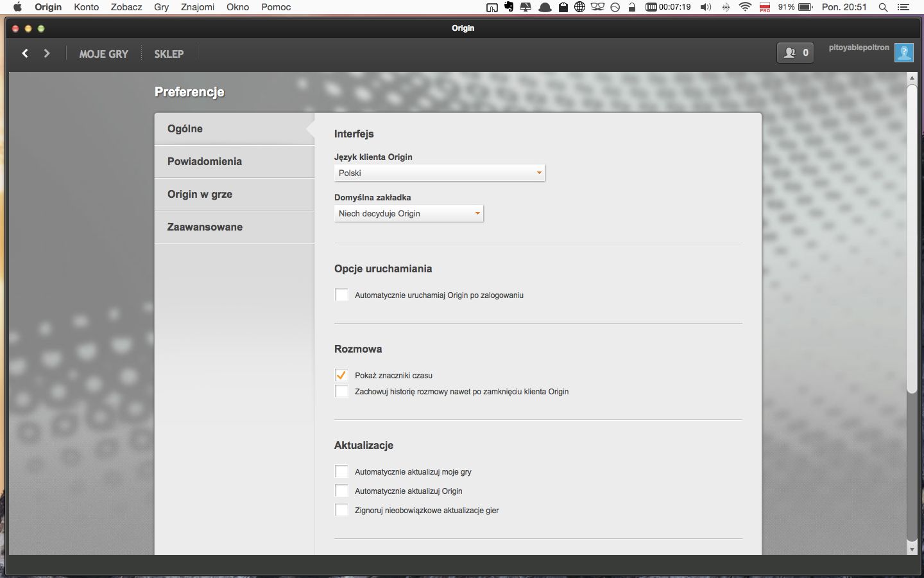The image size is (924, 578).
Task: Open the Origin menu in the menu bar
Action: 48,7
